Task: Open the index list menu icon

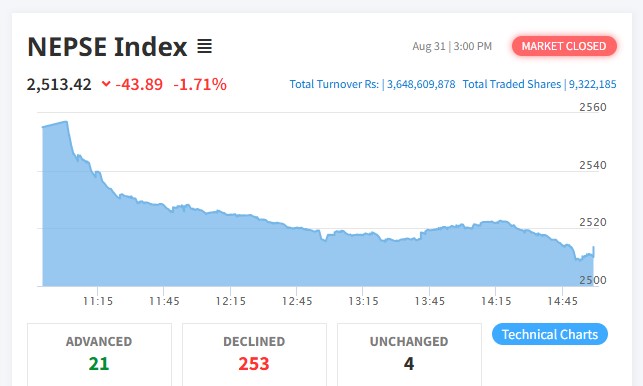Action: click(x=205, y=46)
